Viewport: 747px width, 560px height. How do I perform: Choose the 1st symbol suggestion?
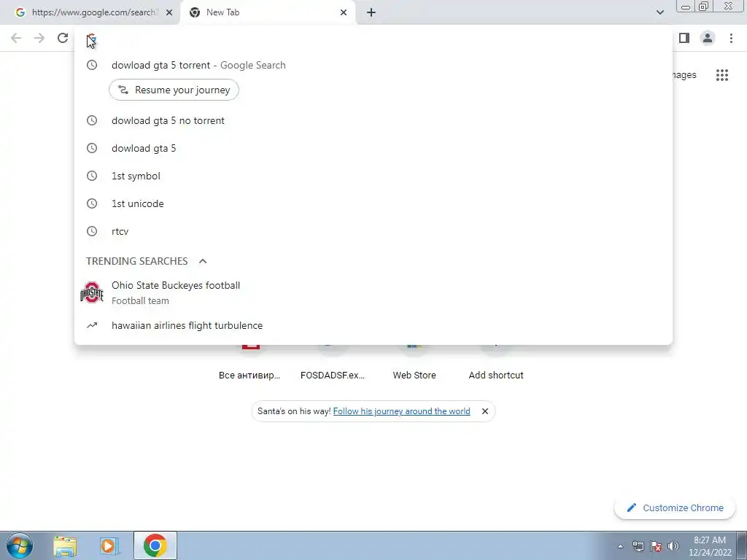tap(373, 176)
